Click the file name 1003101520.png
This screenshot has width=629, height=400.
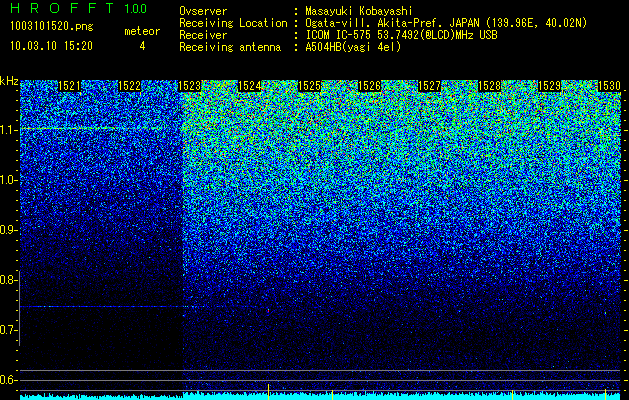coord(52,27)
